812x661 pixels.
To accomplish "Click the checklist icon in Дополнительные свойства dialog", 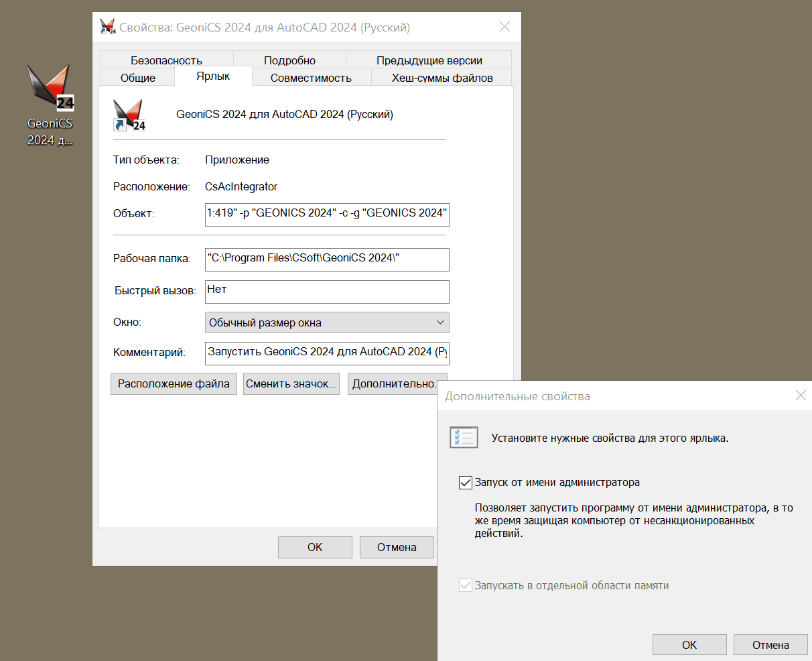I will click(x=464, y=438).
